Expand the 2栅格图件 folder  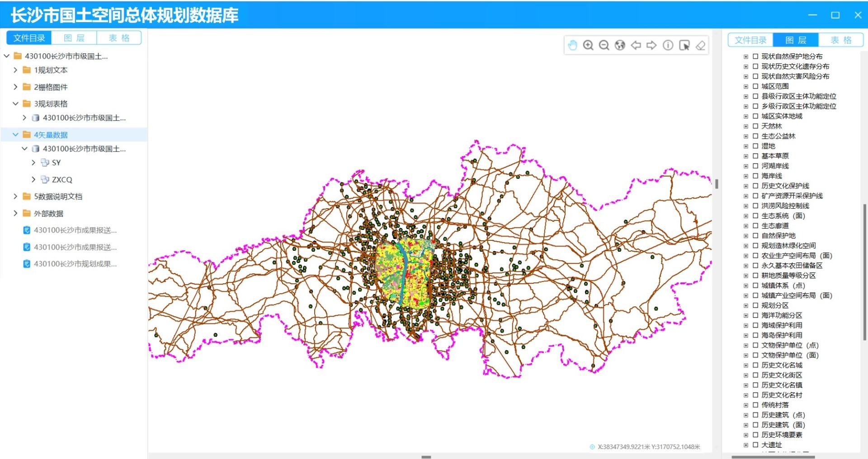15,87
